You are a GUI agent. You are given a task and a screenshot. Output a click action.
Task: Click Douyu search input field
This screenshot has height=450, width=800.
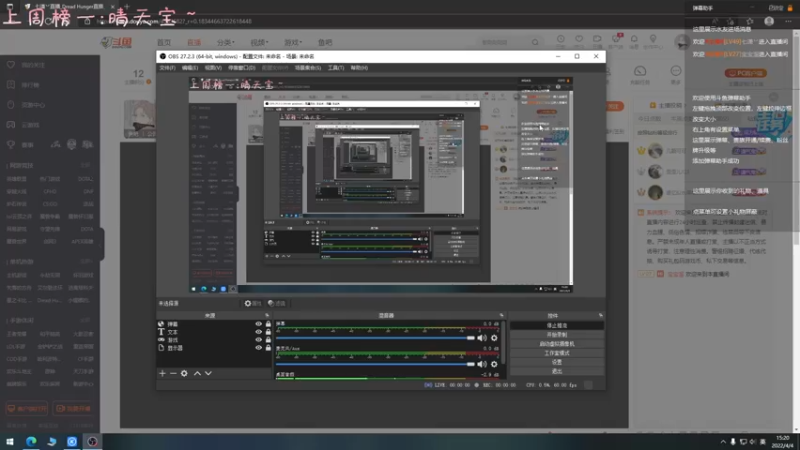coord(503,42)
